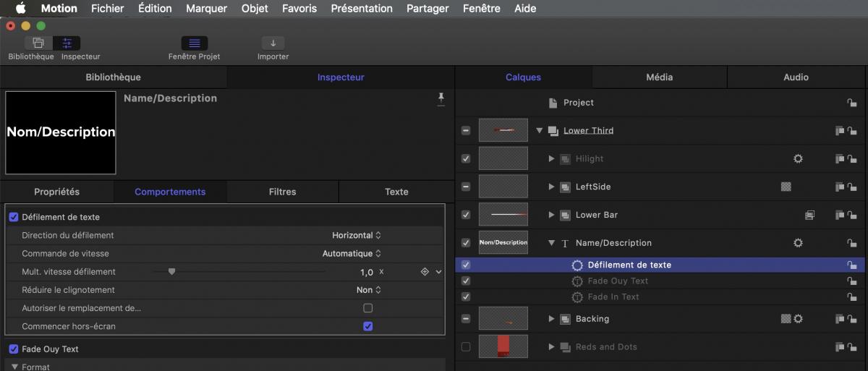Click the mask checkerboard icon on LeftSide row

786,187
